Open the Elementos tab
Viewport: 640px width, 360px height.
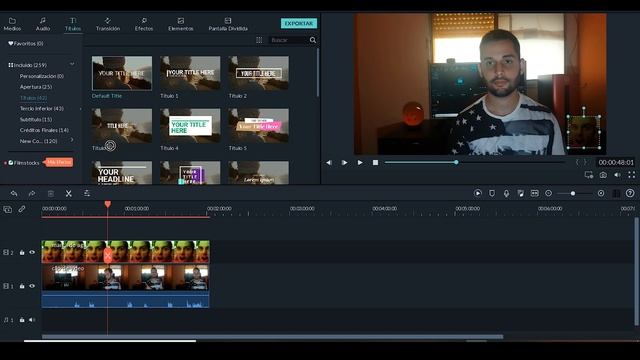click(181, 24)
